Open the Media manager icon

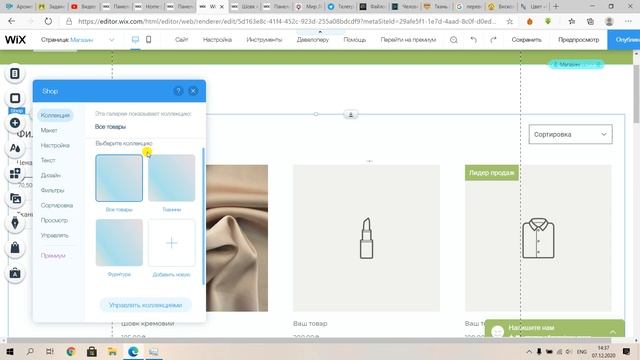pyautogui.click(x=15, y=199)
